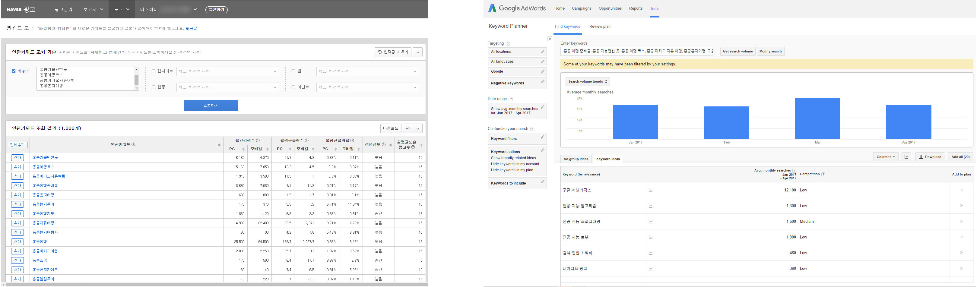Viewport: 980px width, 287px height.
Task: Open Date range help question mark
Action: [511, 99]
